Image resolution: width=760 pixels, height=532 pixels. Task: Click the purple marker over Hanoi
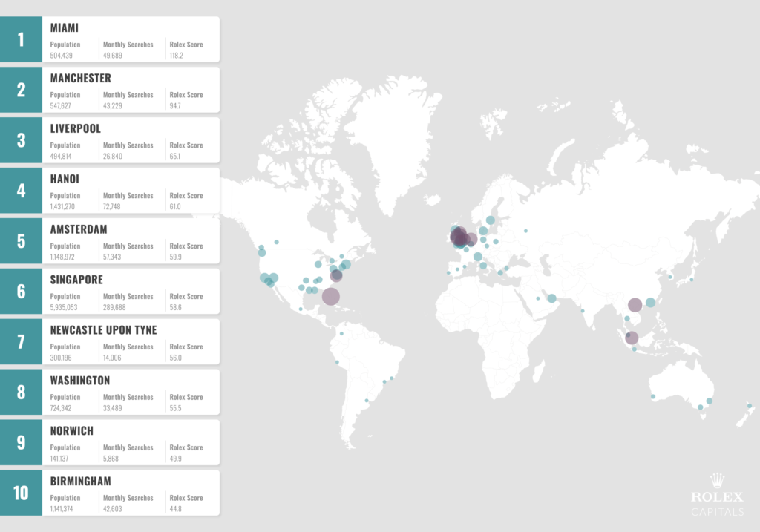pyautogui.click(x=635, y=303)
